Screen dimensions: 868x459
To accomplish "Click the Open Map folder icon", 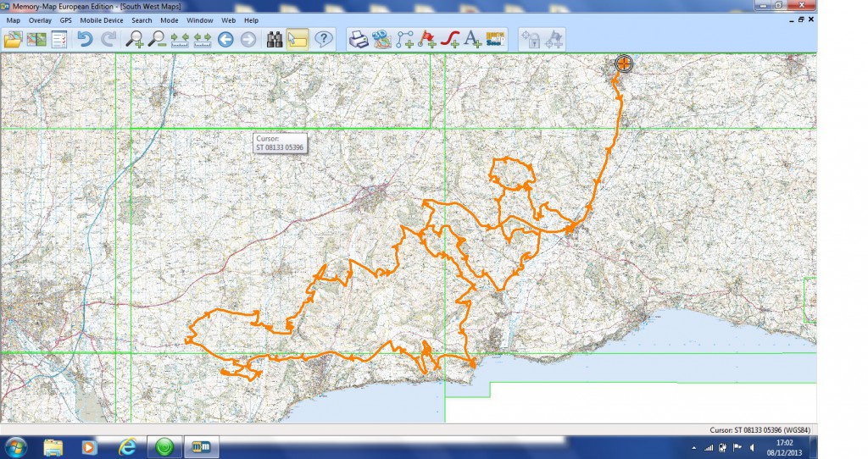I will (x=13, y=39).
